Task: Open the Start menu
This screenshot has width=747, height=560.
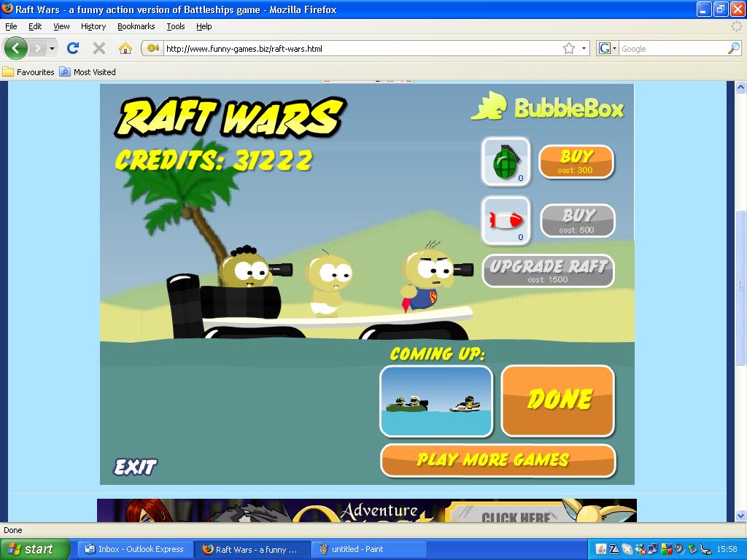Action: (34, 549)
